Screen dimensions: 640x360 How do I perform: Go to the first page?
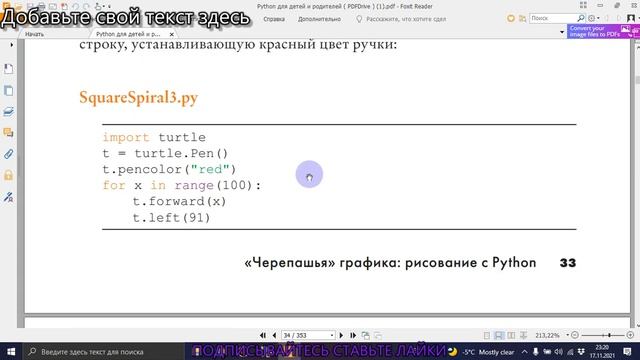click(263, 335)
